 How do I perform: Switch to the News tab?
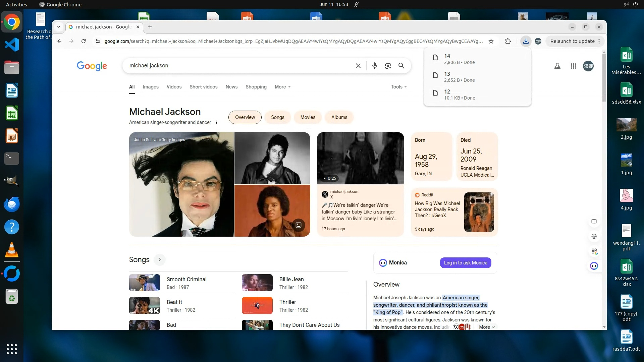(231, 87)
